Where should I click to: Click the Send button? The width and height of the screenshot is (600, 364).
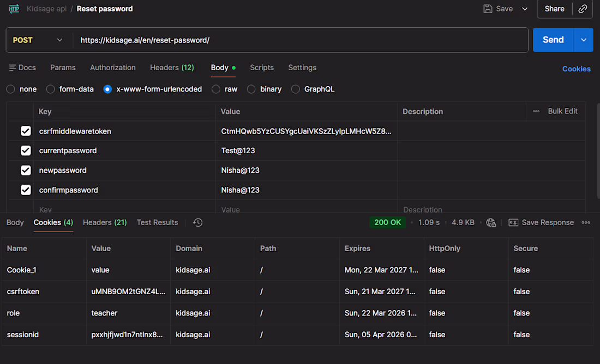point(553,40)
